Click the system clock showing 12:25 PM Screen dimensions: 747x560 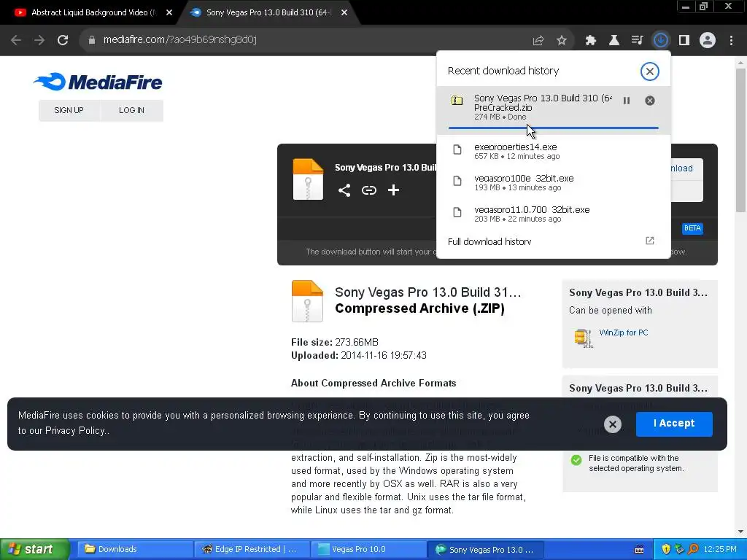pos(720,550)
